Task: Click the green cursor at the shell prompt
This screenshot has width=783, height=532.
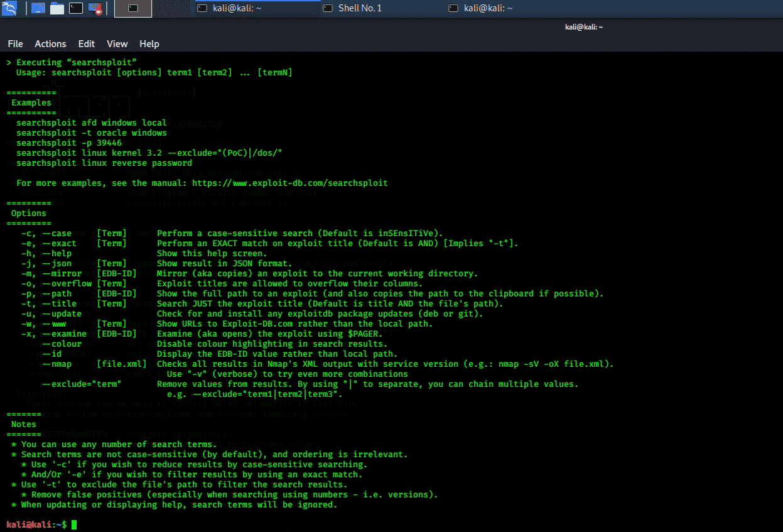Action: coord(73,524)
